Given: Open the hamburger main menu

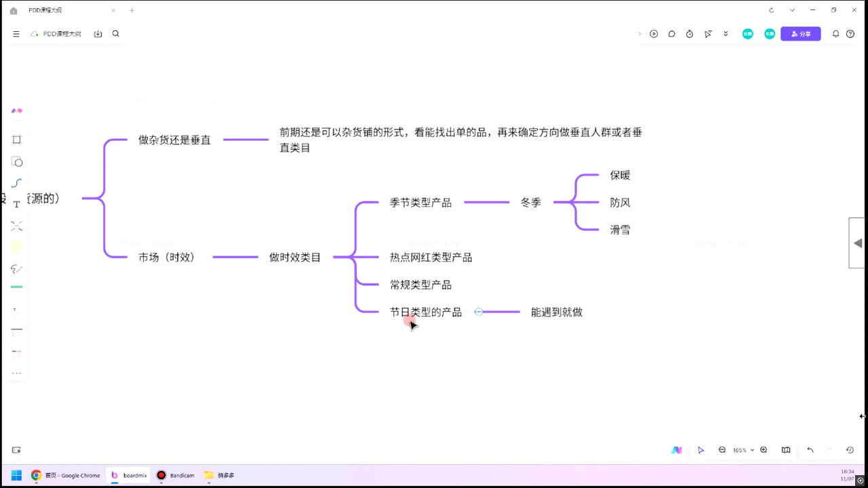Looking at the screenshot, I should pyautogui.click(x=16, y=34).
